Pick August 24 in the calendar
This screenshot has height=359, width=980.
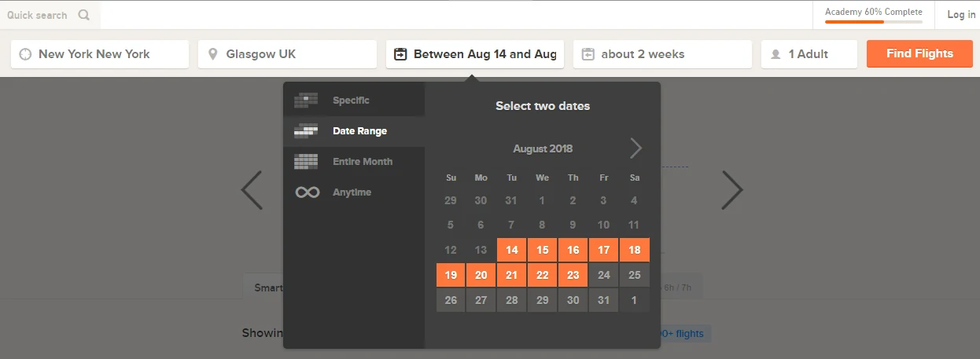pos(603,275)
